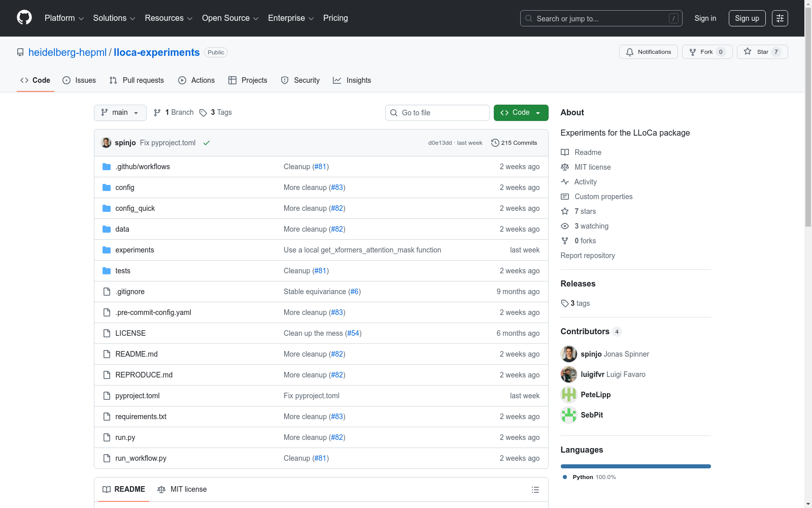Open the Pricing link

pyautogui.click(x=335, y=18)
